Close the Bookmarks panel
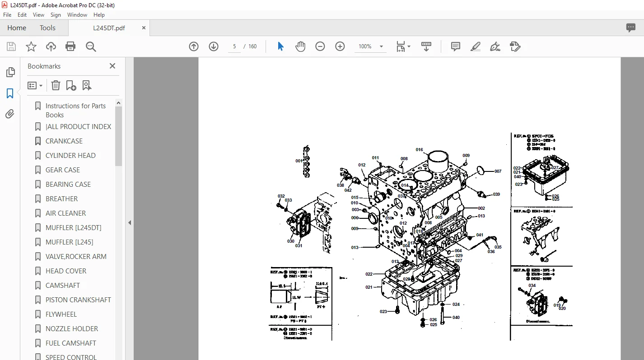This screenshot has width=644, height=360. click(x=112, y=66)
